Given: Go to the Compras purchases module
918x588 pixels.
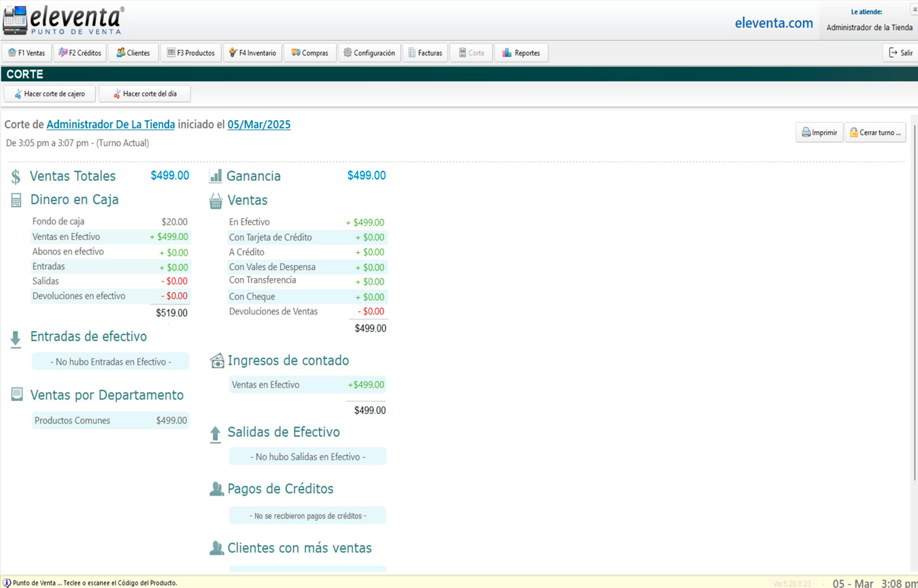Looking at the screenshot, I should [310, 52].
